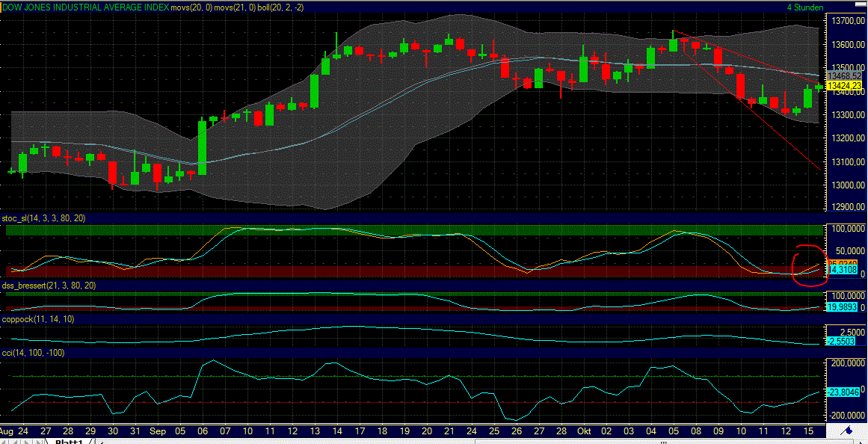
Task: Click the 200,0000 CCI axis label
Action: pos(848,363)
